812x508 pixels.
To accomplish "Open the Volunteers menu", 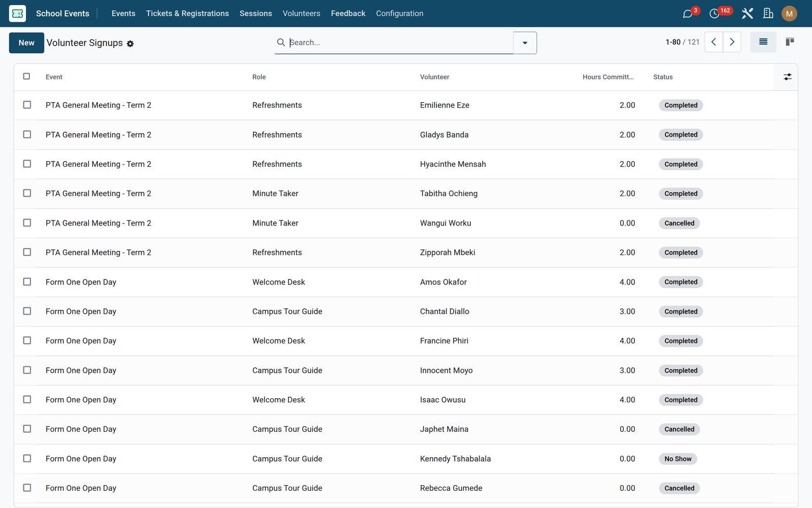I will (301, 13).
